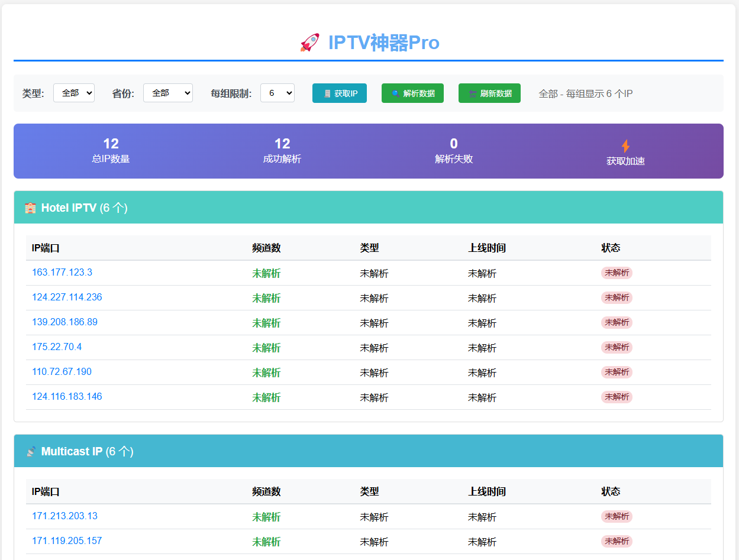Click the icon inside the 获取IP button
739x560 pixels.
(327, 93)
